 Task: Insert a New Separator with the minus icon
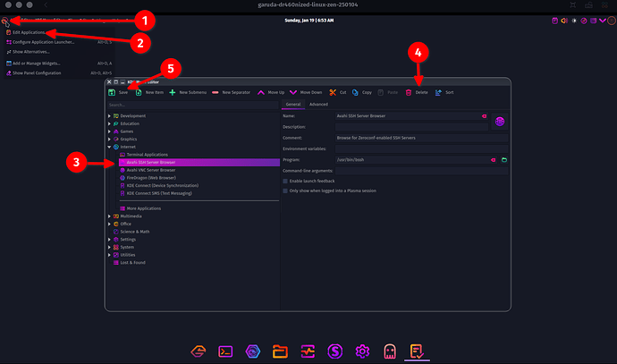[216, 92]
